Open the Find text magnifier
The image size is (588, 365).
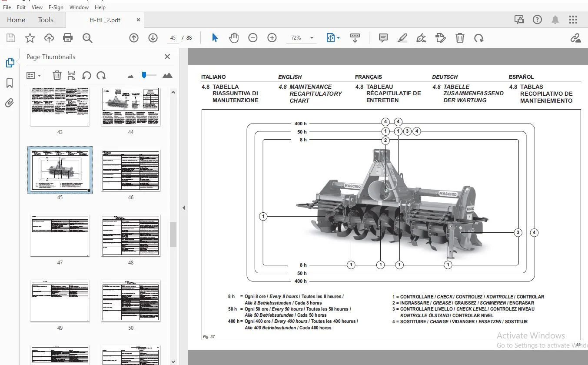(87, 38)
